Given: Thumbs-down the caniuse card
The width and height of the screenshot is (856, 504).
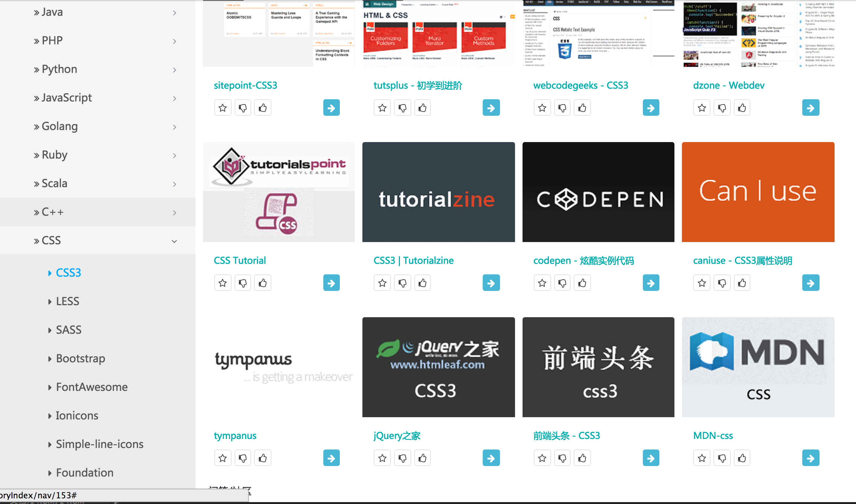Looking at the screenshot, I should coord(722,283).
